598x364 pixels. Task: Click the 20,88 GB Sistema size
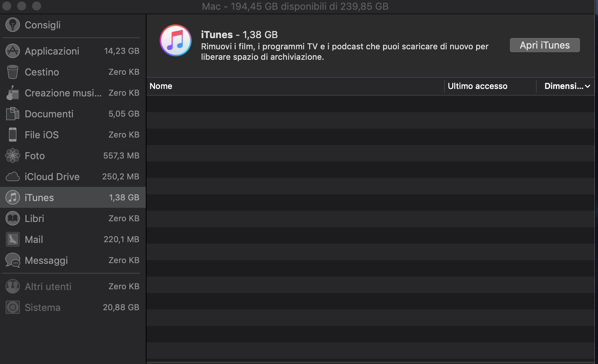tap(121, 308)
